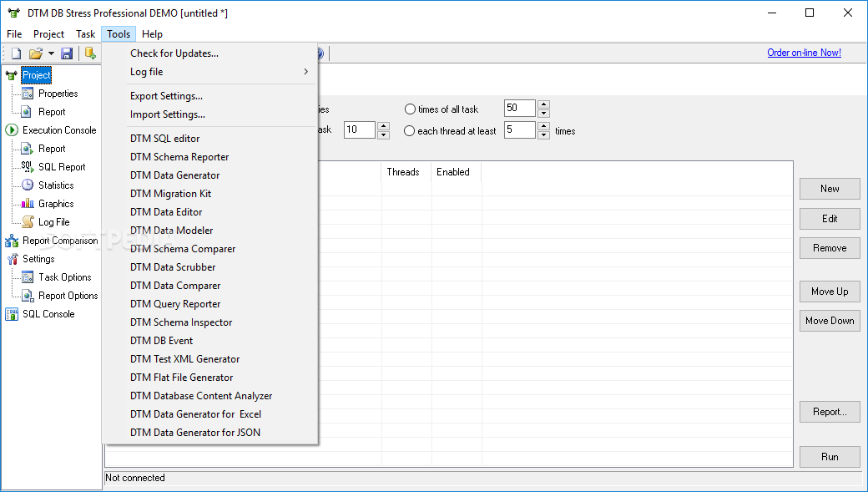Select 'times of all task' radio button
Viewport: 868px width, 492px height.
point(410,109)
